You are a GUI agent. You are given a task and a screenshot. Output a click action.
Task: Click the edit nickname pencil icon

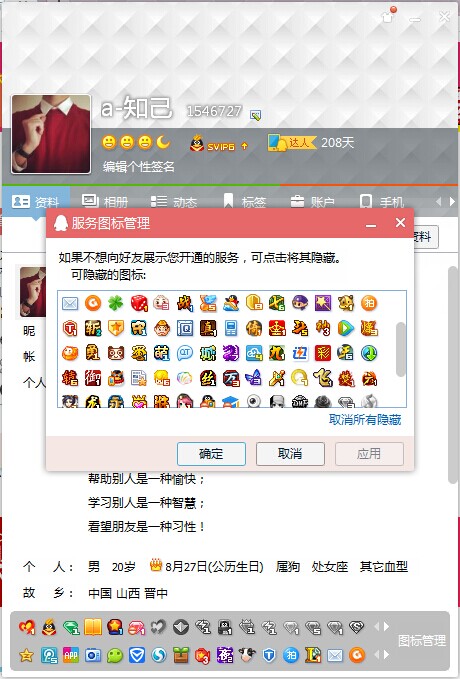(255, 115)
